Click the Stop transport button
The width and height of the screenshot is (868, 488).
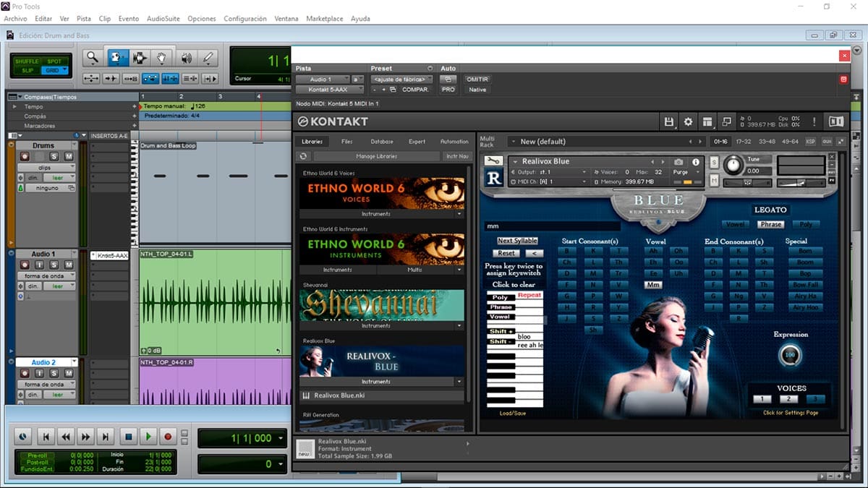(128, 437)
